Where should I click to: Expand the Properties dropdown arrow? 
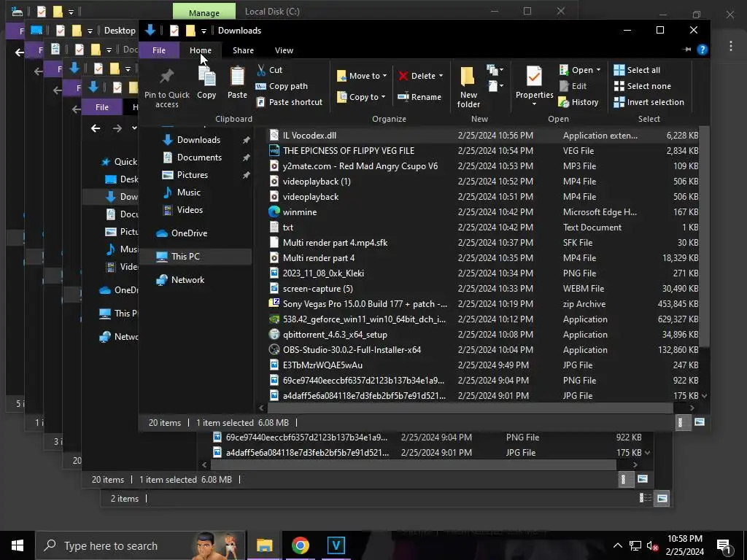[534, 104]
